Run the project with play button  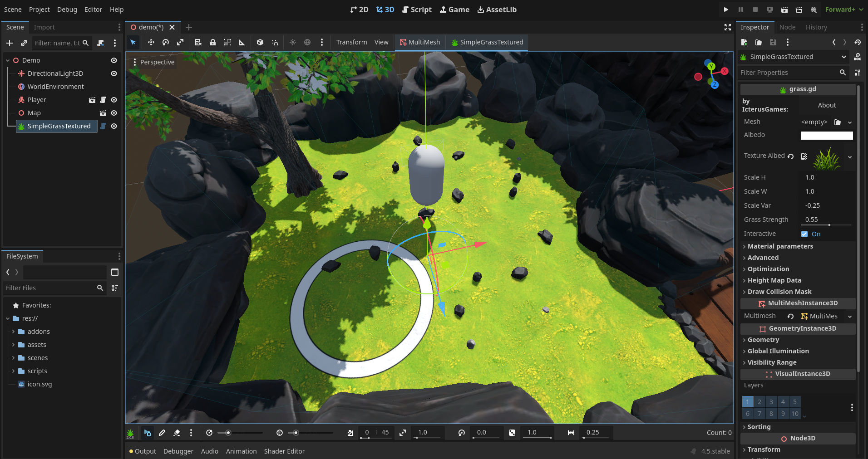(726, 10)
